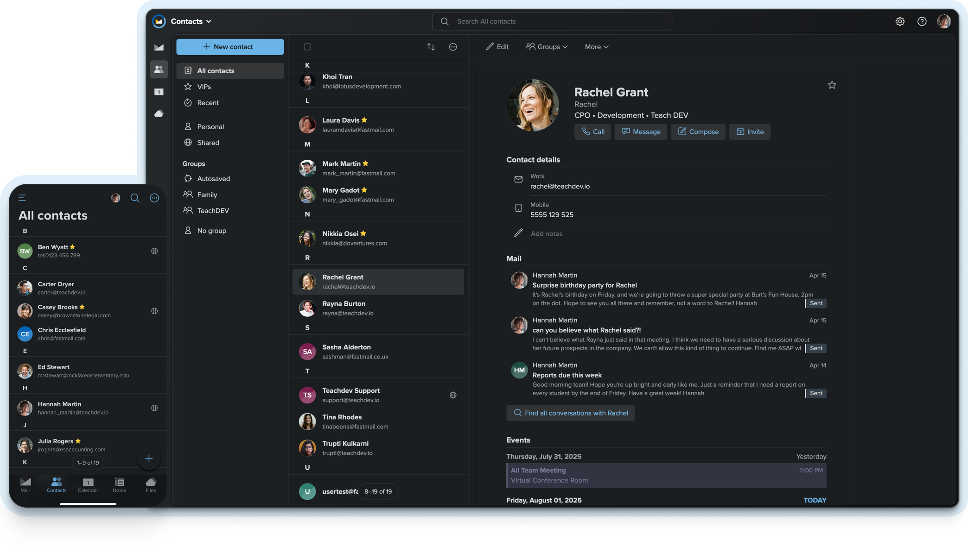Open Rachel Grant's profile photo
Screen dimensions: 968x560
533,105
